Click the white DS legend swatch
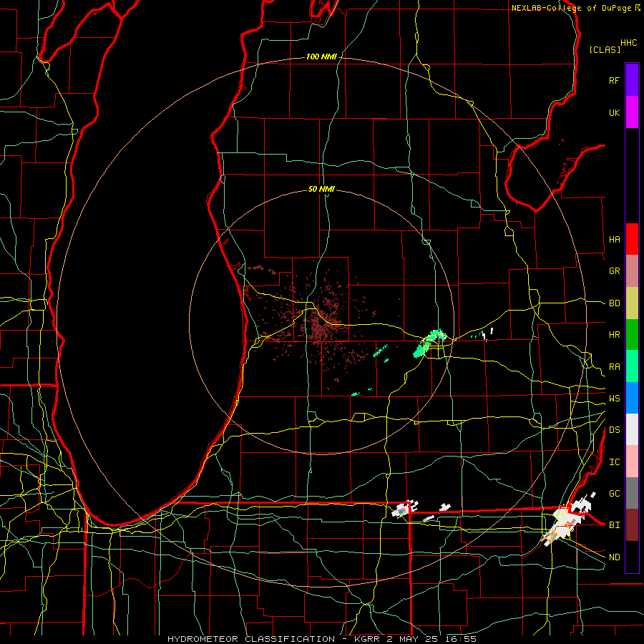 point(632,429)
